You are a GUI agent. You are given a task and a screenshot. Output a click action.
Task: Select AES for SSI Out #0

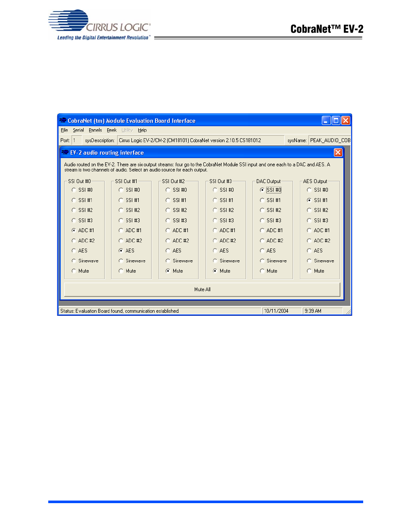(74, 251)
